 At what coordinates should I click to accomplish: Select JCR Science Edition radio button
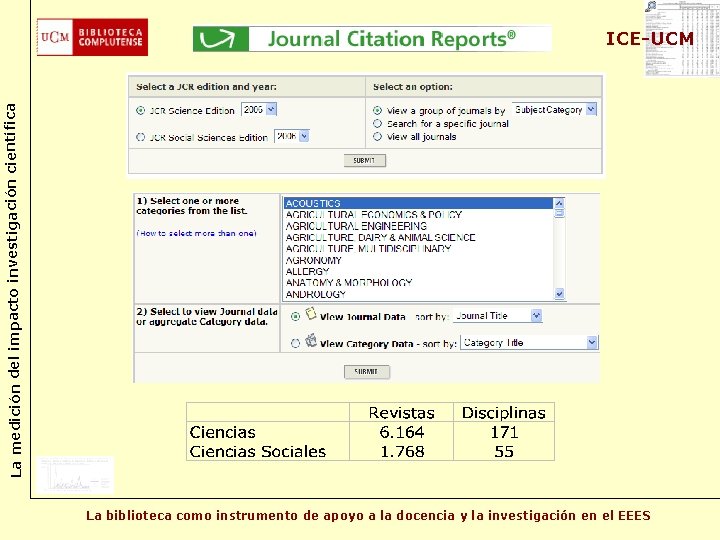point(141,110)
